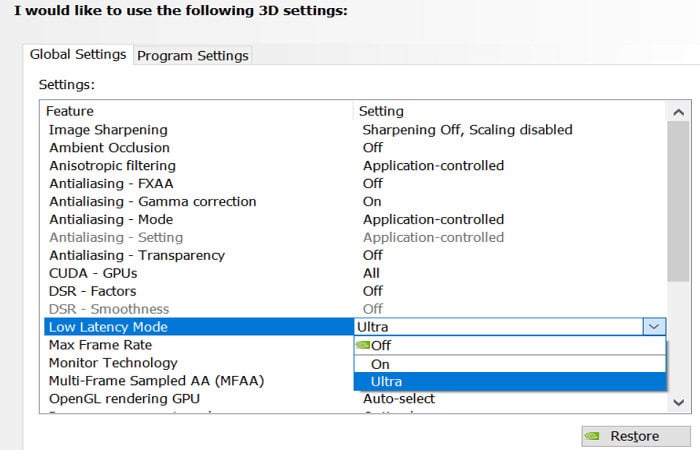Image resolution: width=700 pixels, height=450 pixels.
Task: Click the Setting column header
Action: point(381,111)
